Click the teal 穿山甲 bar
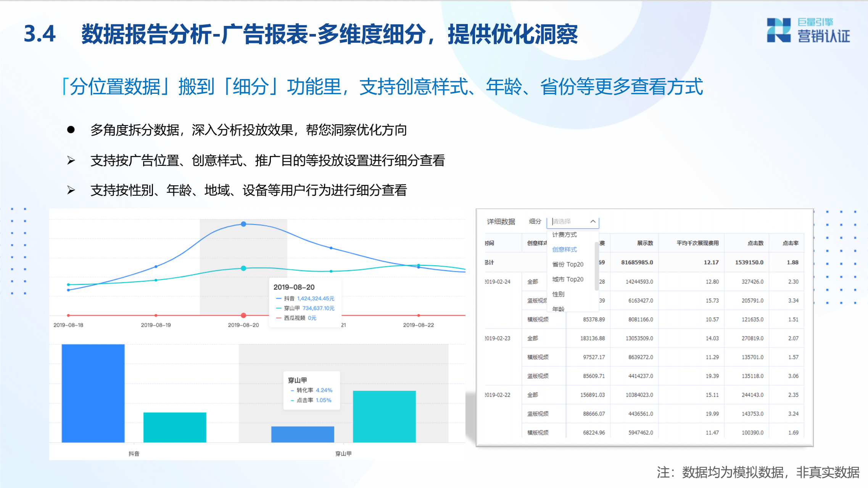This screenshot has height=488, width=868. click(x=384, y=416)
